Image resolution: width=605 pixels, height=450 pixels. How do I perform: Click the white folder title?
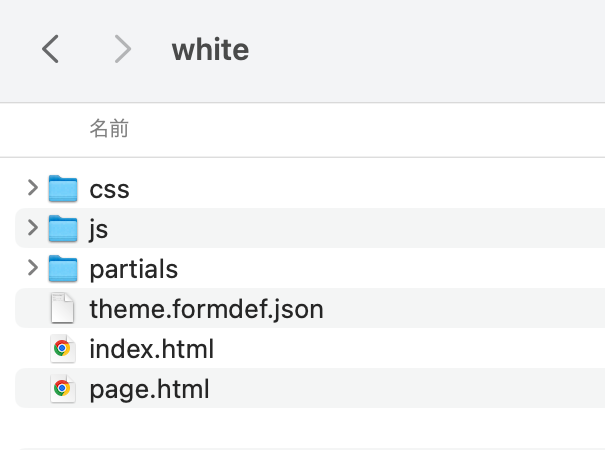(210, 49)
